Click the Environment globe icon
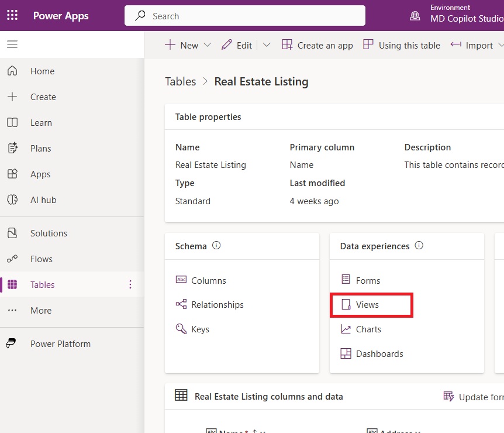This screenshot has width=504, height=433. 415,16
